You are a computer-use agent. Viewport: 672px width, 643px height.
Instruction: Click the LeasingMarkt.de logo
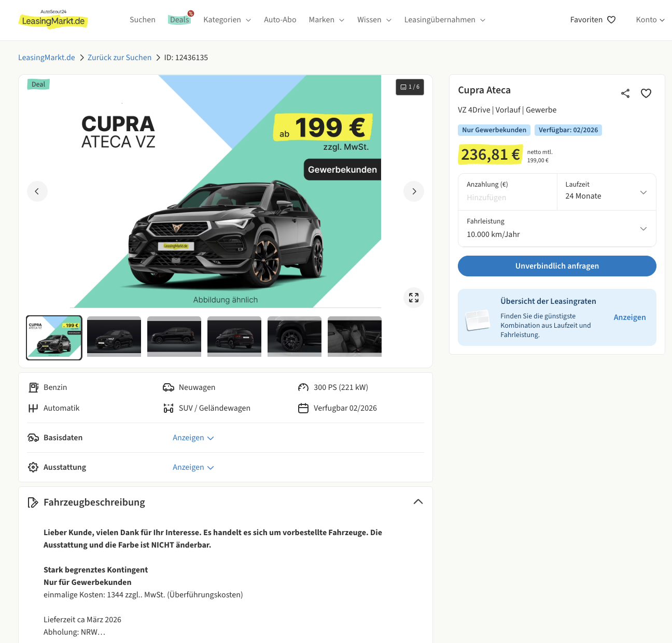[53, 20]
